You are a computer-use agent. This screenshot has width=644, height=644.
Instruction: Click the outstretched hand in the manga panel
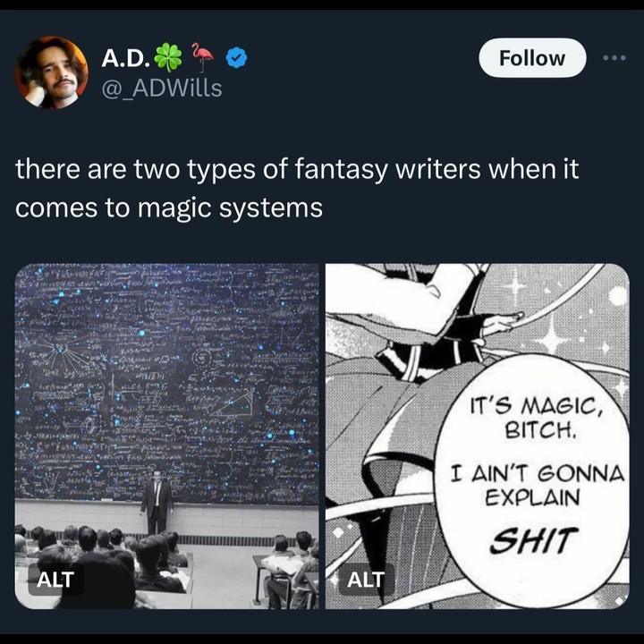502,323
